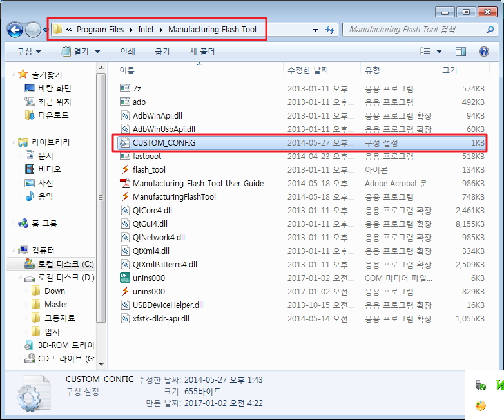Viewport: 504px width, 420px height.
Task: Select xfstk-dldr-api.dll file
Action: point(161,318)
